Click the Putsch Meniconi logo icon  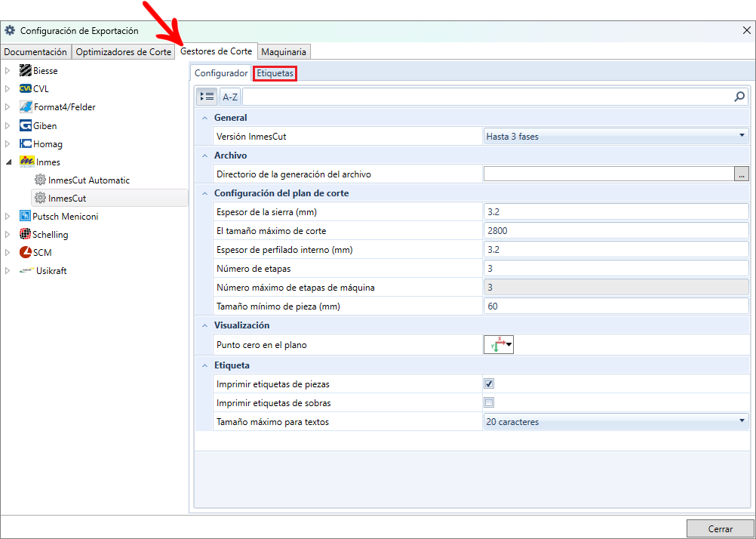pyautogui.click(x=25, y=216)
